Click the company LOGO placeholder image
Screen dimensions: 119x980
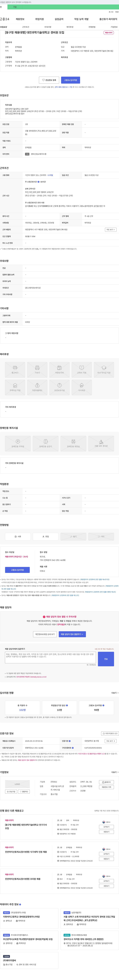(x=17, y=784)
